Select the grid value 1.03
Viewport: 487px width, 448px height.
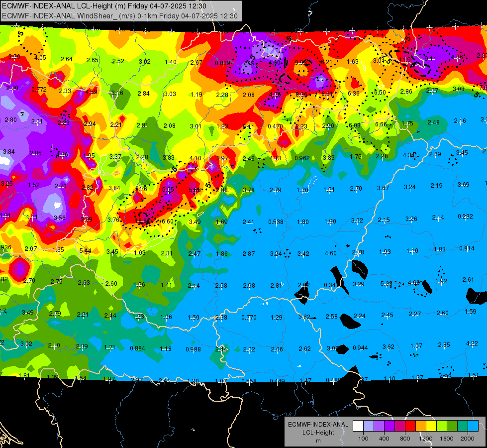(140, 252)
